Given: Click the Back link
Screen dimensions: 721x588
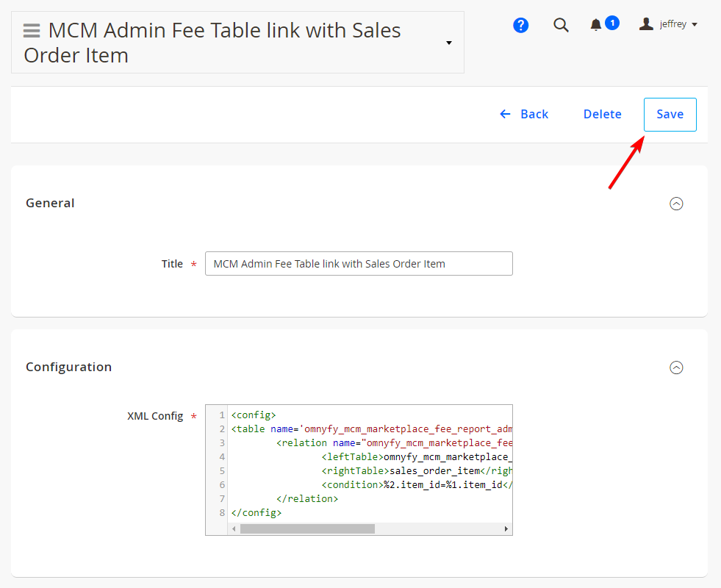Looking at the screenshot, I should pos(524,114).
